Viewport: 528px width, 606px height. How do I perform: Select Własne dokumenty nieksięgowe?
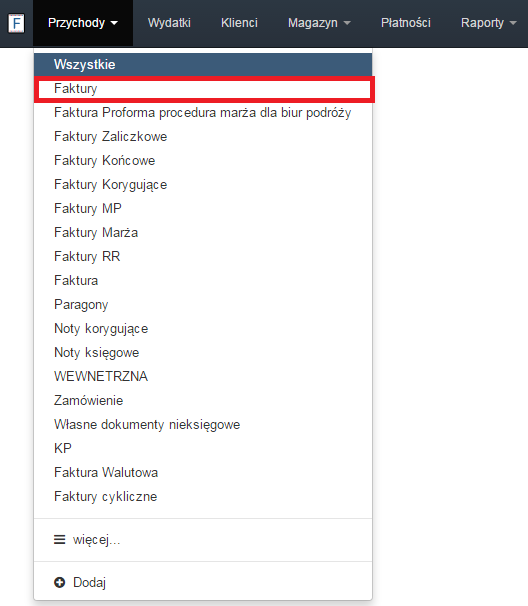click(203, 424)
